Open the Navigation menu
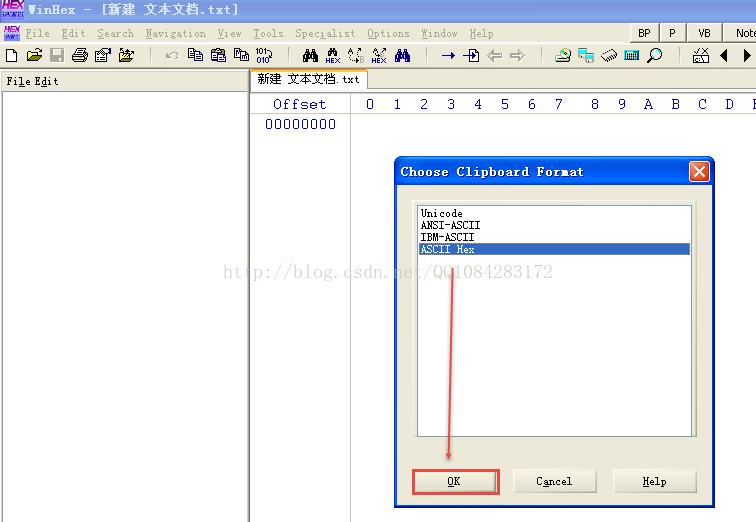Screen dimensions: 756x522 coord(176,33)
